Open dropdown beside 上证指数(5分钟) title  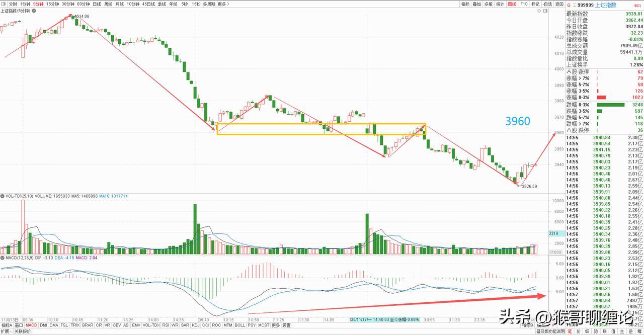tap(34, 11)
